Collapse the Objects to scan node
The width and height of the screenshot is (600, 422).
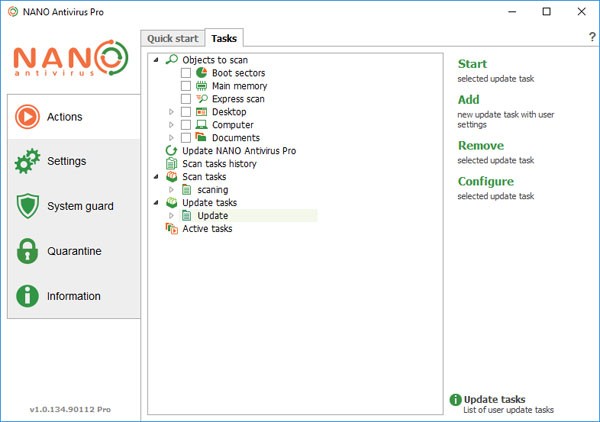[157, 60]
